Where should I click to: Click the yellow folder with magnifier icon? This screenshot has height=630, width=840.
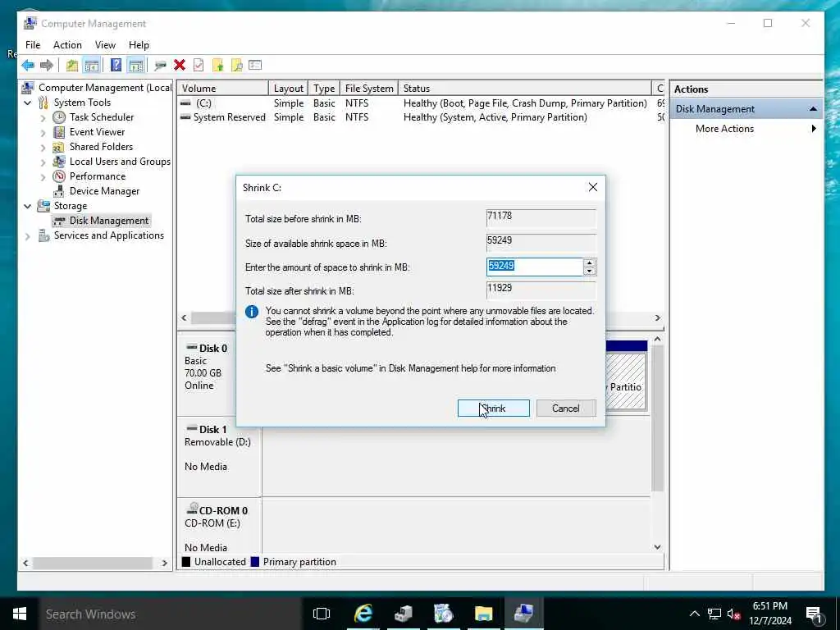pos(236,66)
